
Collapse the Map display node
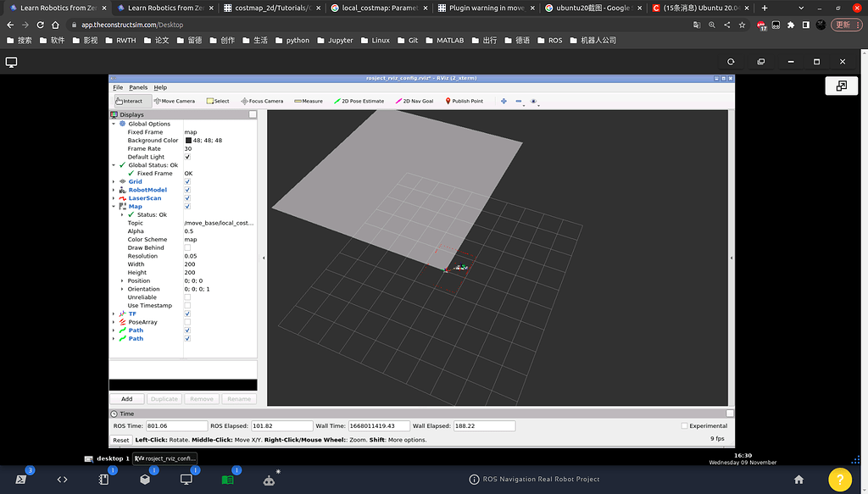(x=114, y=207)
